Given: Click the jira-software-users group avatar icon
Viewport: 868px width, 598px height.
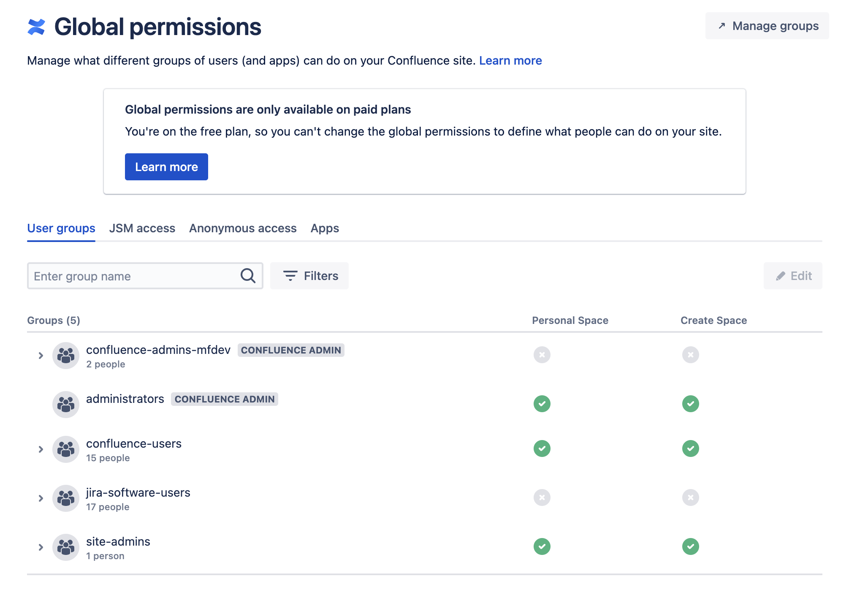Looking at the screenshot, I should [66, 498].
